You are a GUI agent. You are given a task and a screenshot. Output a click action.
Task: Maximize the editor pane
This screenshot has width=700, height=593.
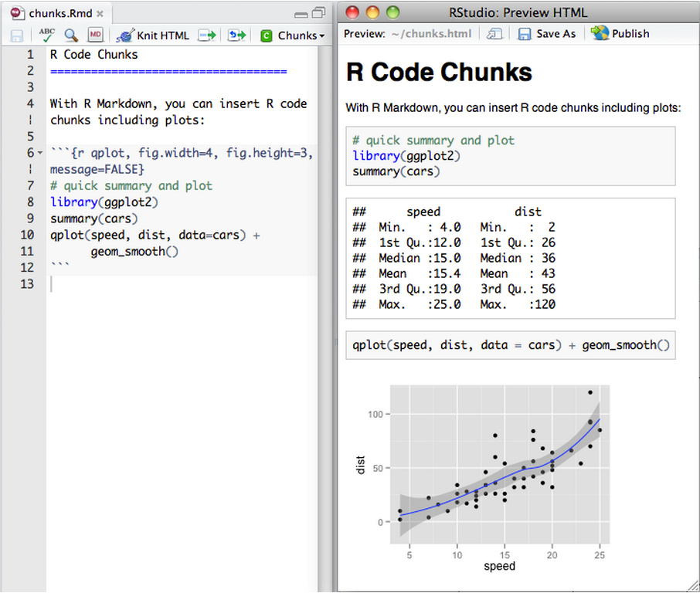click(319, 13)
